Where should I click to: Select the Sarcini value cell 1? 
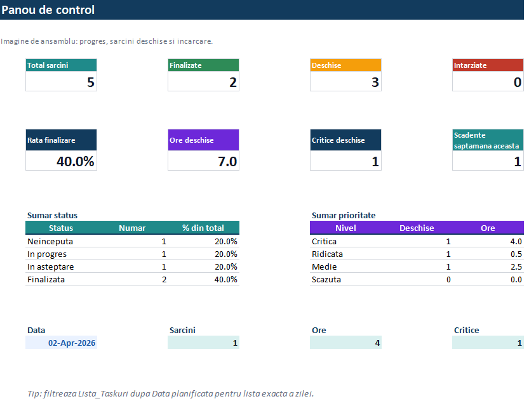point(203,343)
